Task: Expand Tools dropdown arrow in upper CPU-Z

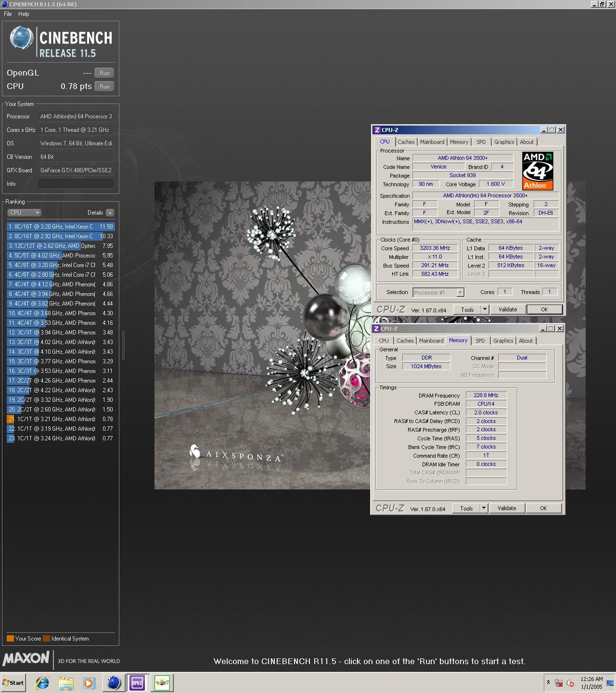Action: click(x=485, y=310)
